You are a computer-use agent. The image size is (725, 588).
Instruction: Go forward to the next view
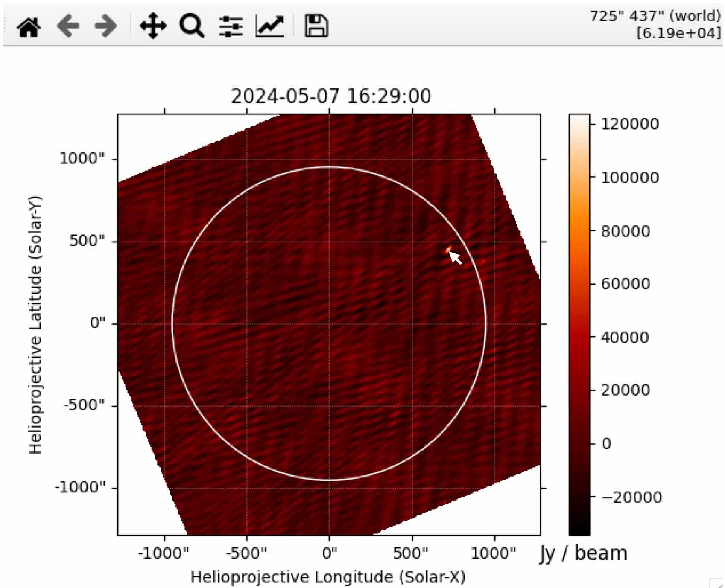pos(105,26)
